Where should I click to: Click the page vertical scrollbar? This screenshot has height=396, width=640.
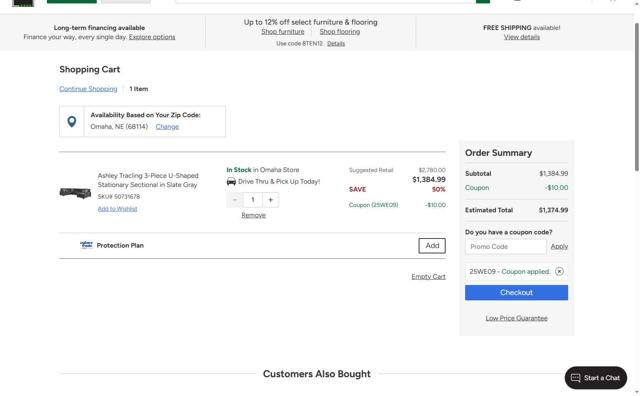pos(637,96)
